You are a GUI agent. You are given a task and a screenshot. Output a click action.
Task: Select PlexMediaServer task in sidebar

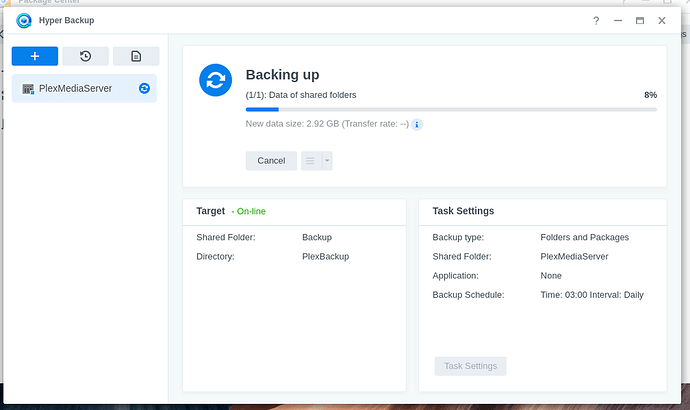point(84,88)
